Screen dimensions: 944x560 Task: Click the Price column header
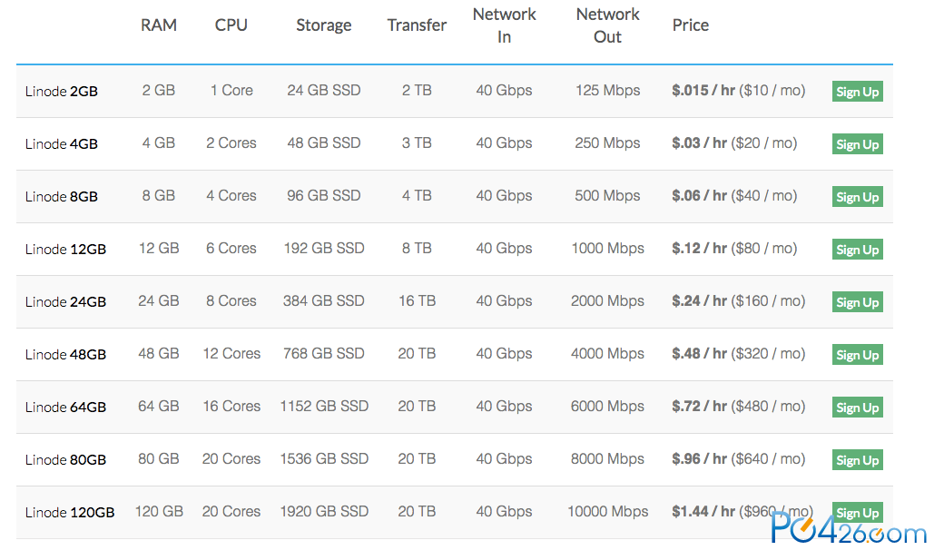point(691,25)
